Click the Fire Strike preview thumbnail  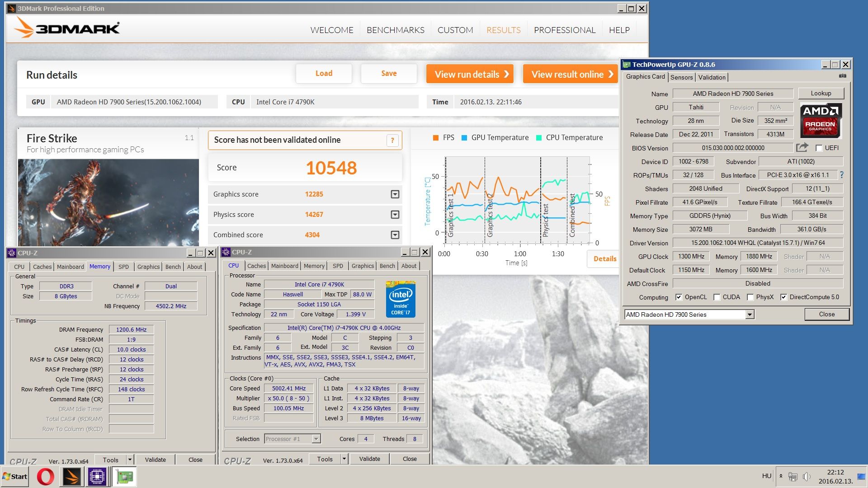pos(108,202)
